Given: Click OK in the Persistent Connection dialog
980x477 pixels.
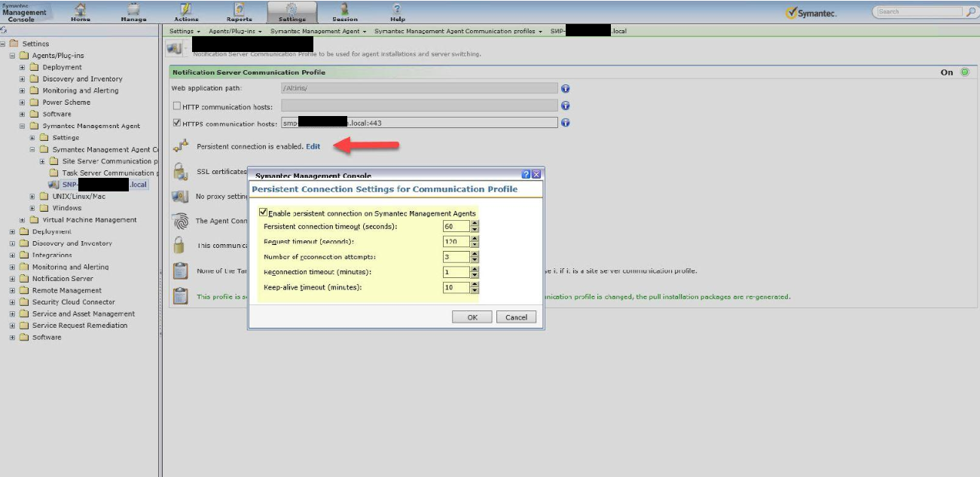Looking at the screenshot, I should [472, 317].
